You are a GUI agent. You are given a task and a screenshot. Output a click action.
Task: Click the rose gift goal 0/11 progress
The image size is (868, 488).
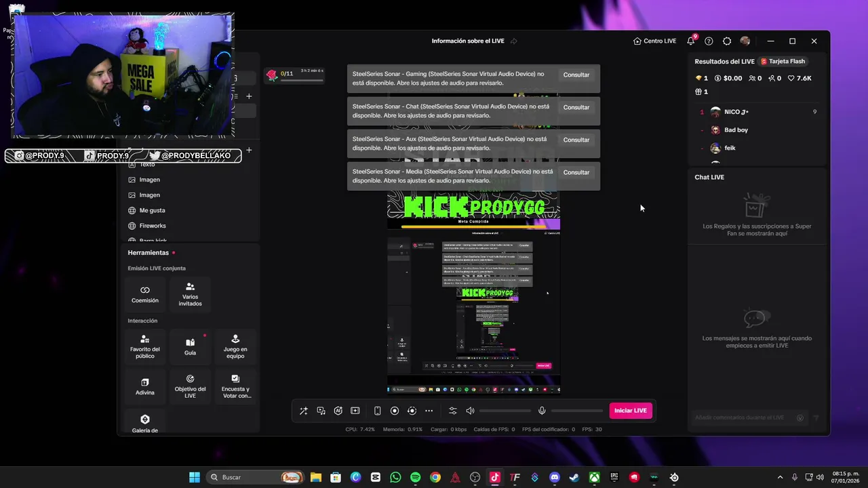point(295,75)
